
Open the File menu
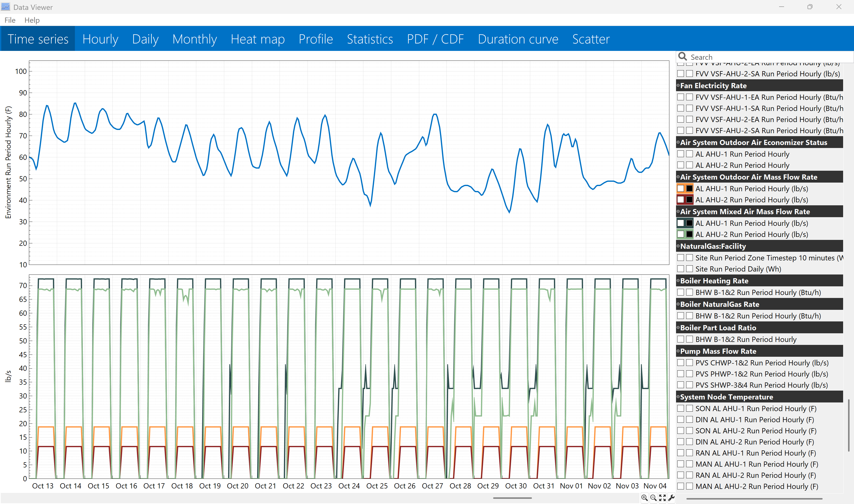(x=10, y=20)
